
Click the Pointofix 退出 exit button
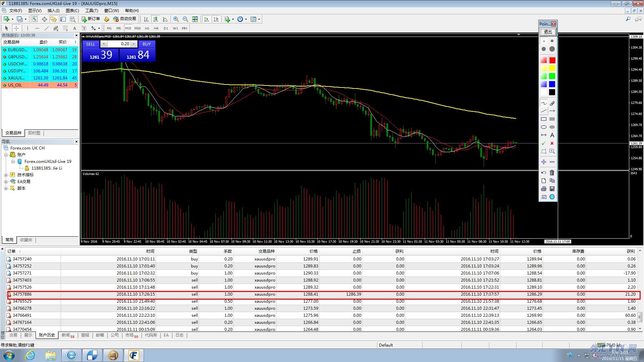click(548, 32)
